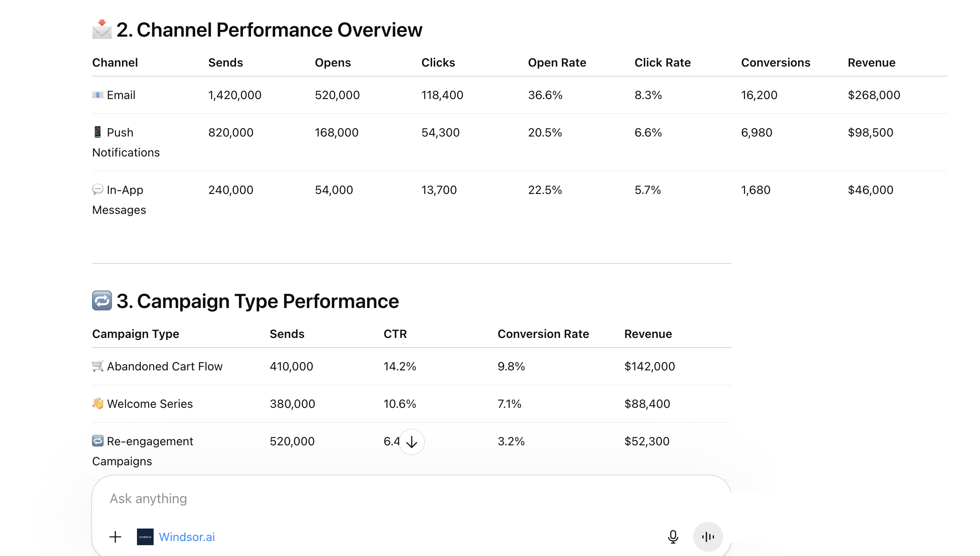Click the speech bubble emoji for In-App Messages
Viewport: 980px width, 556px height.
tap(97, 190)
